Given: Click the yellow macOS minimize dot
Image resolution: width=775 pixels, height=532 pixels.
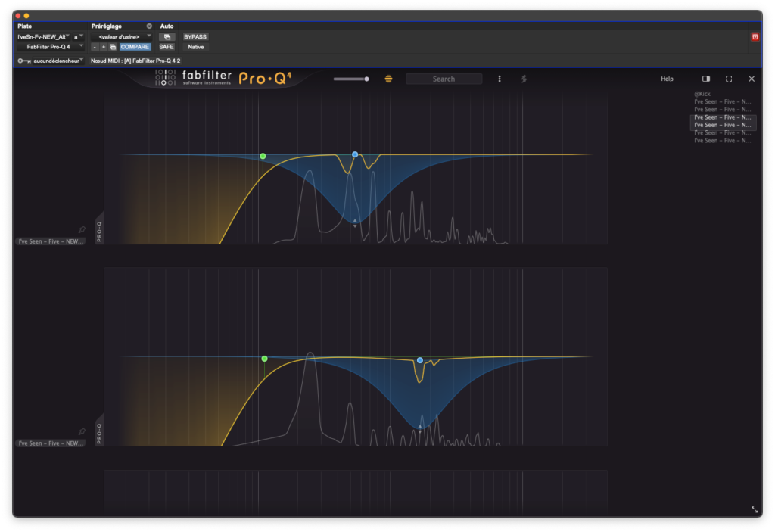Looking at the screenshot, I should [26, 16].
